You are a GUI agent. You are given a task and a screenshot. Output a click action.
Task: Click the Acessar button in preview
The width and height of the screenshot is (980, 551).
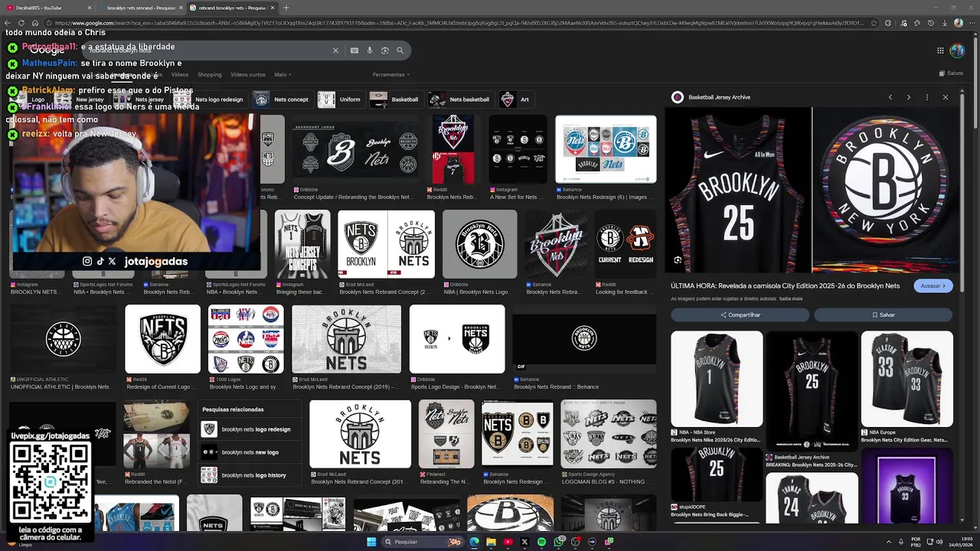pos(933,285)
